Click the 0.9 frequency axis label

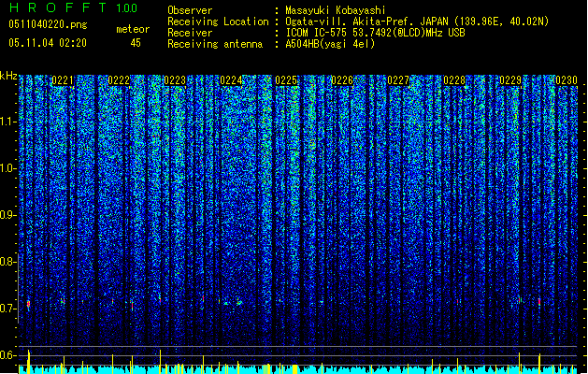7,215
